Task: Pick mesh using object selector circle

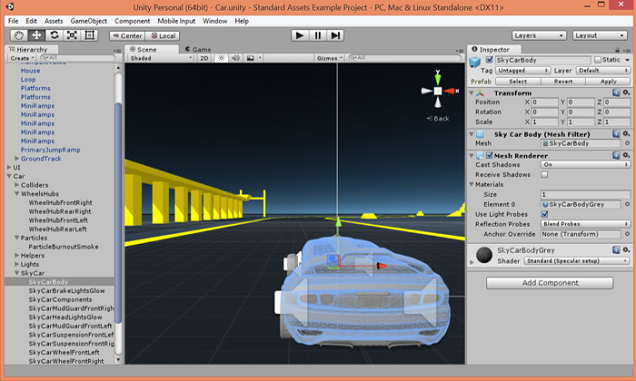Action: 627,143
